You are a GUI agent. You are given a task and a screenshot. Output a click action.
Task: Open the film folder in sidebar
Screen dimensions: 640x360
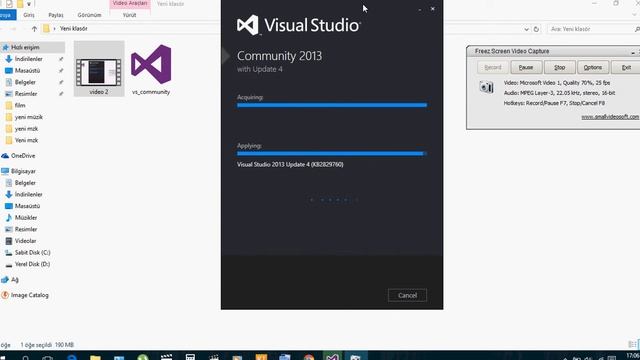pos(20,105)
